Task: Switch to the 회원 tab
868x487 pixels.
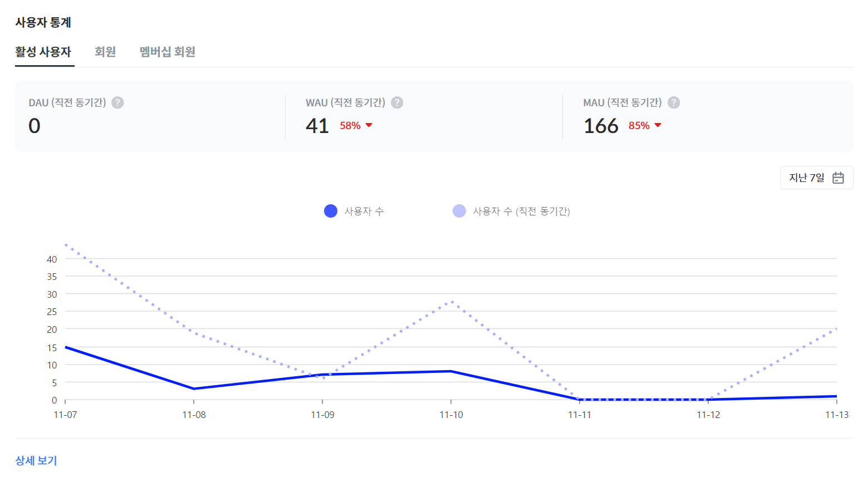Action: point(105,52)
